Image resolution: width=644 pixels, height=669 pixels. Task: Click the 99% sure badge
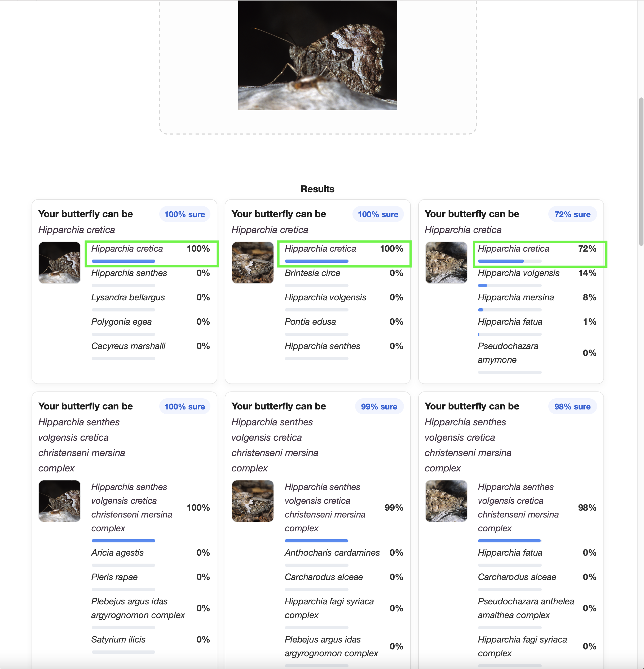tap(379, 407)
